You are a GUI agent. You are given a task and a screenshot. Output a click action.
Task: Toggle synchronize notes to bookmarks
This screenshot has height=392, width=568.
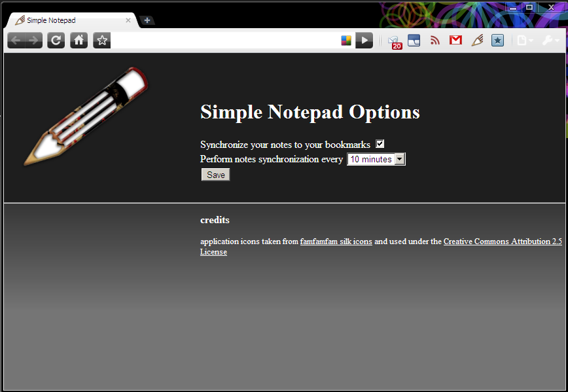[x=380, y=143]
